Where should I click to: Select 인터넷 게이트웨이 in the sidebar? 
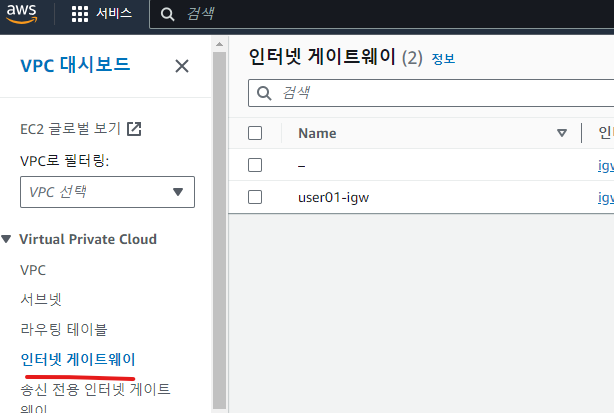click(78, 359)
